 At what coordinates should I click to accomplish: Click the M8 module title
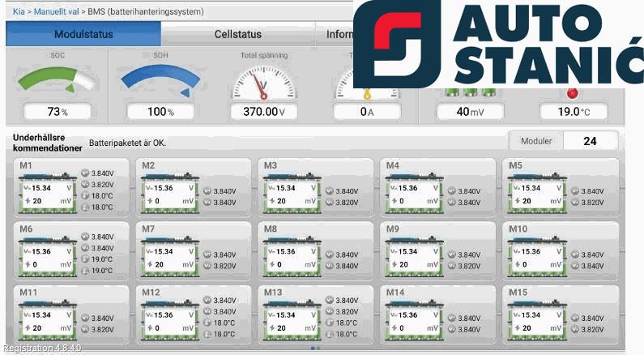pyautogui.click(x=271, y=229)
